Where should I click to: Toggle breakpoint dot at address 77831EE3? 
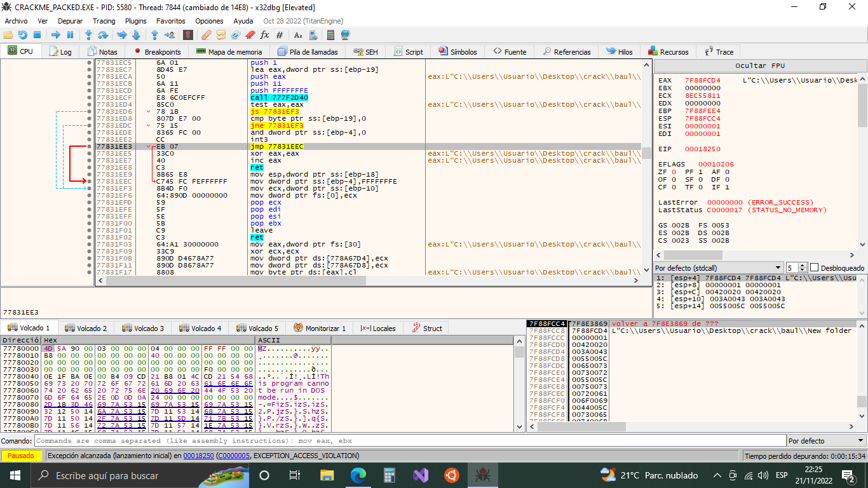pyautogui.click(x=90, y=147)
